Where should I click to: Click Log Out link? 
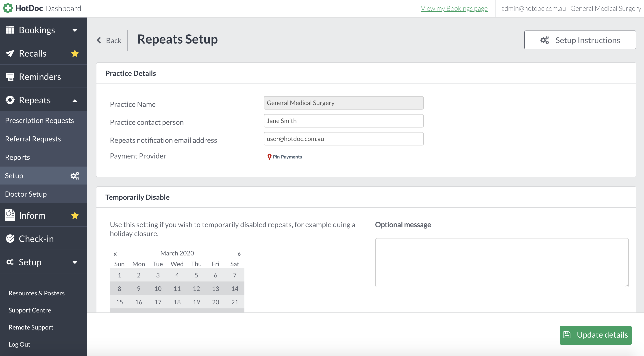(20, 344)
